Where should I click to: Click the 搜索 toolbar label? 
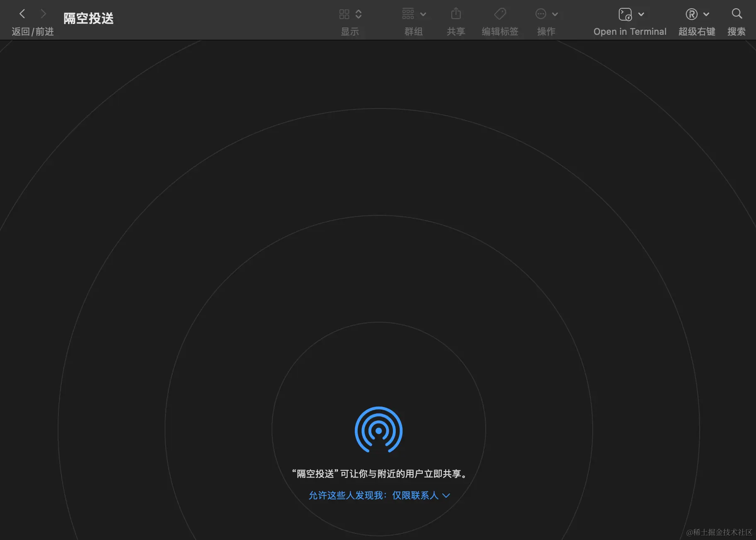click(x=737, y=31)
